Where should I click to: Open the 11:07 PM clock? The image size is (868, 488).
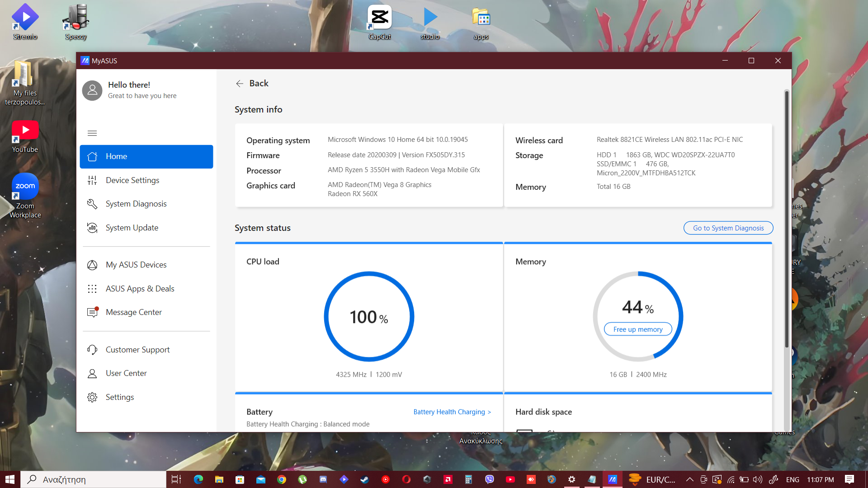click(x=821, y=479)
